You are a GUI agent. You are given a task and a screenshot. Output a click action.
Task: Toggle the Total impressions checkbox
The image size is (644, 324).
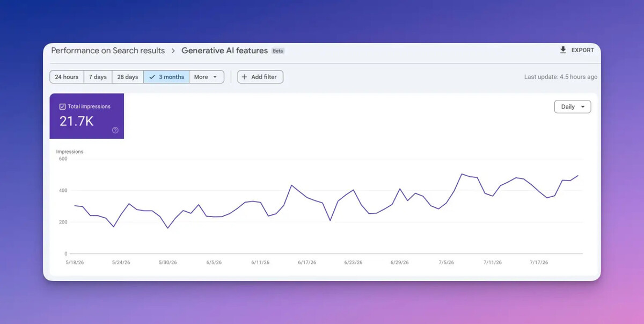click(x=62, y=106)
